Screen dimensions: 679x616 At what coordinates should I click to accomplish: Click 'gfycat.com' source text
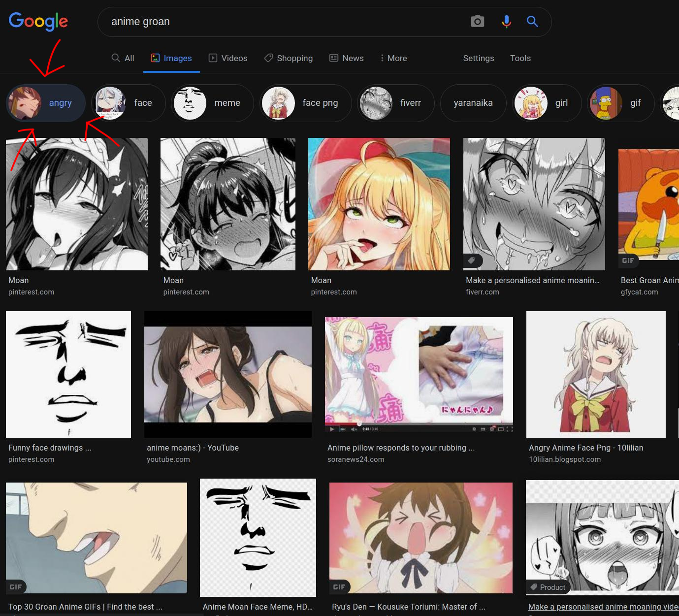point(639,292)
